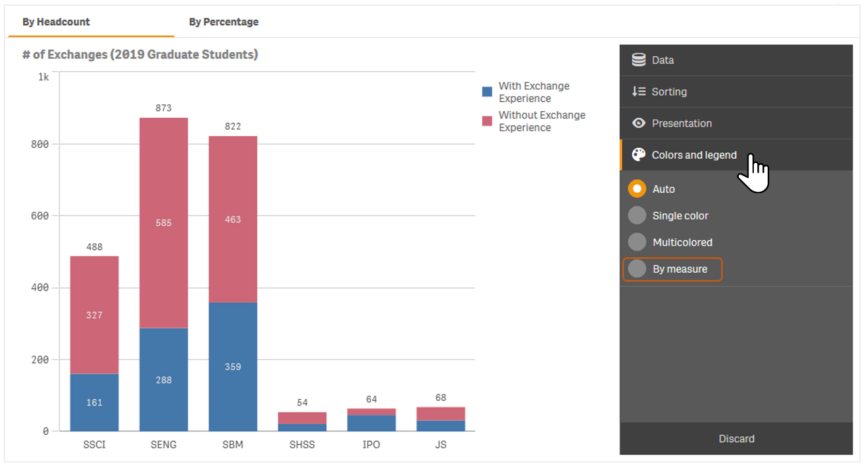Choose Multicolored coloring

click(x=637, y=242)
